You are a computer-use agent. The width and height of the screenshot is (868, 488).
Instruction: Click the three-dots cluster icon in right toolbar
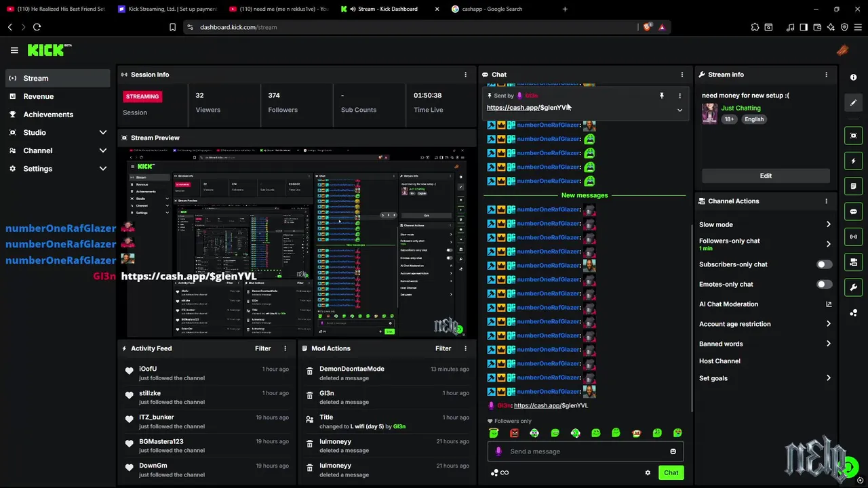(853, 312)
